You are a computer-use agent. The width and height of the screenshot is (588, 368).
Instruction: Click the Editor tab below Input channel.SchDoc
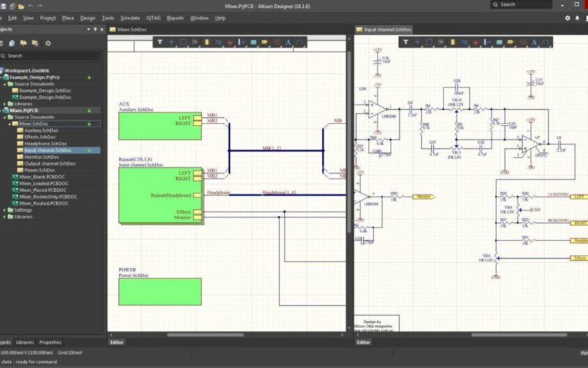(363, 343)
